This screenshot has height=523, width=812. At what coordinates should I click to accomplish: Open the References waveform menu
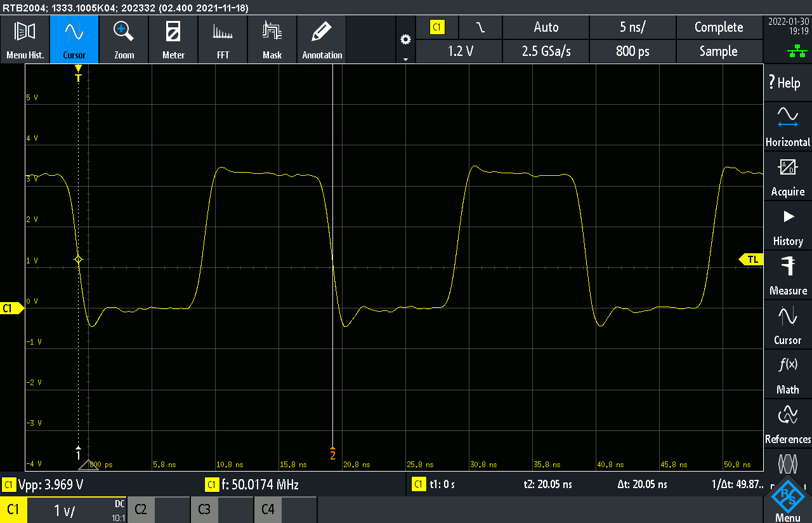pyautogui.click(x=787, y=423)
